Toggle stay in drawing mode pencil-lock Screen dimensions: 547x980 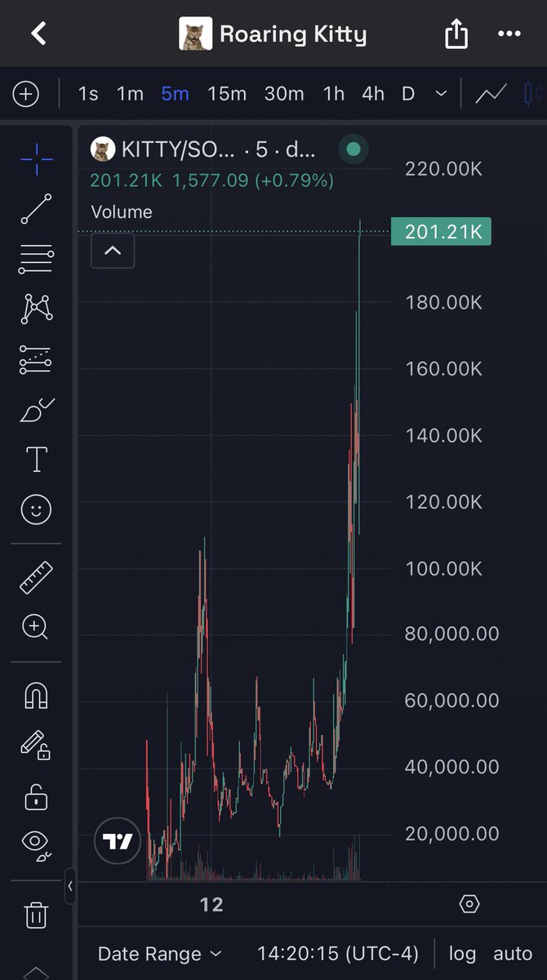tap(36, 745)
